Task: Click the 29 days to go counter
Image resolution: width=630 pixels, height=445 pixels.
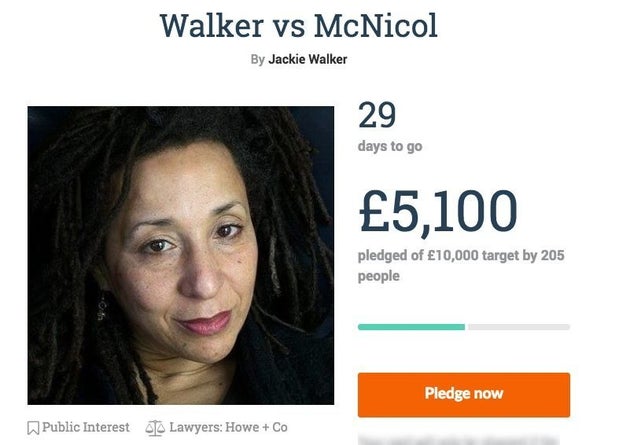Action: tap(390, 127)
